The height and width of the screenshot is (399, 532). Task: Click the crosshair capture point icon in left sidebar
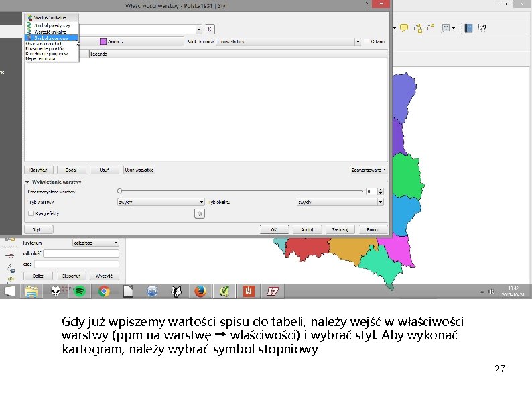tap(10, 255)
